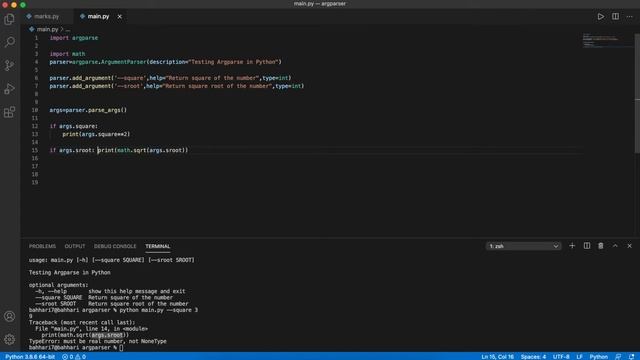
Task: Open the Search view in activity bar
Action: [9, 42]
